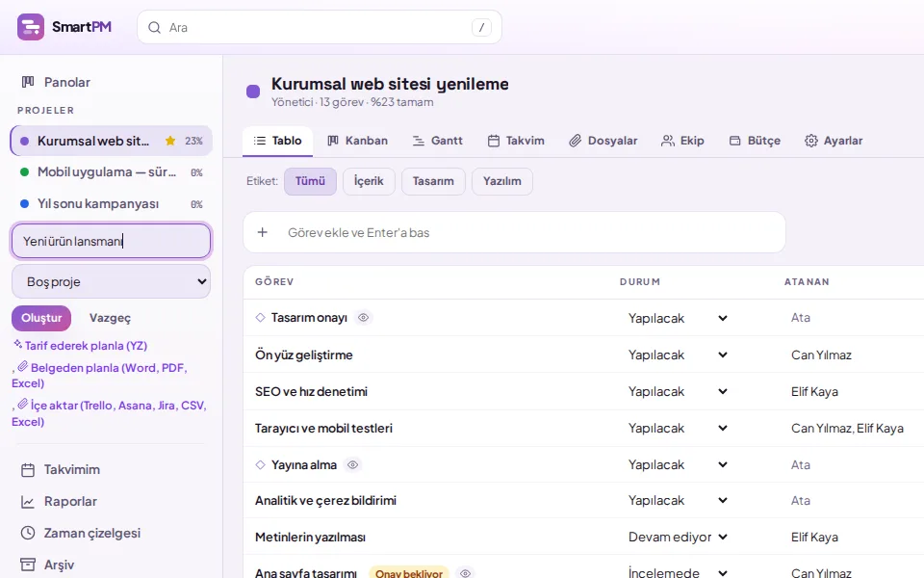Switch to the Kanban tab
Screen dimensions: 924x578
tap(358, 141)
